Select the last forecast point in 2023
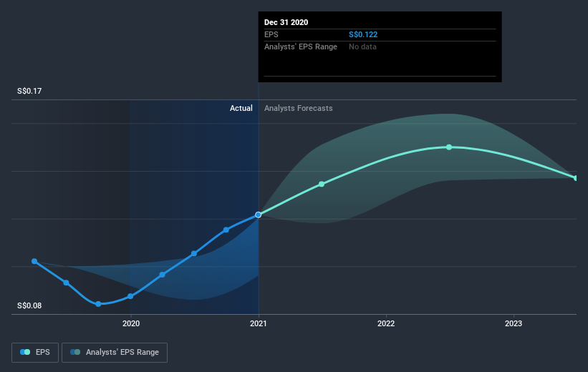Image resolution: width=588 pixels, height=372 pixels. click(x=576, y=178)
